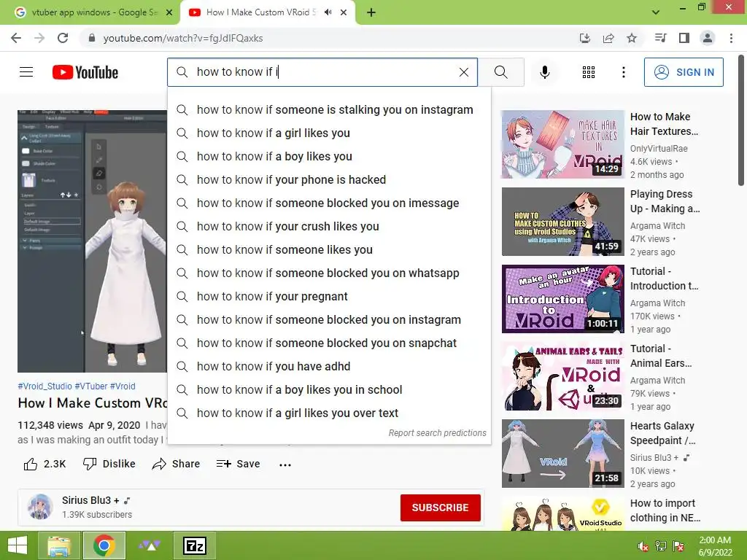Click install/download icon in address bar

[x=584, y=38]
